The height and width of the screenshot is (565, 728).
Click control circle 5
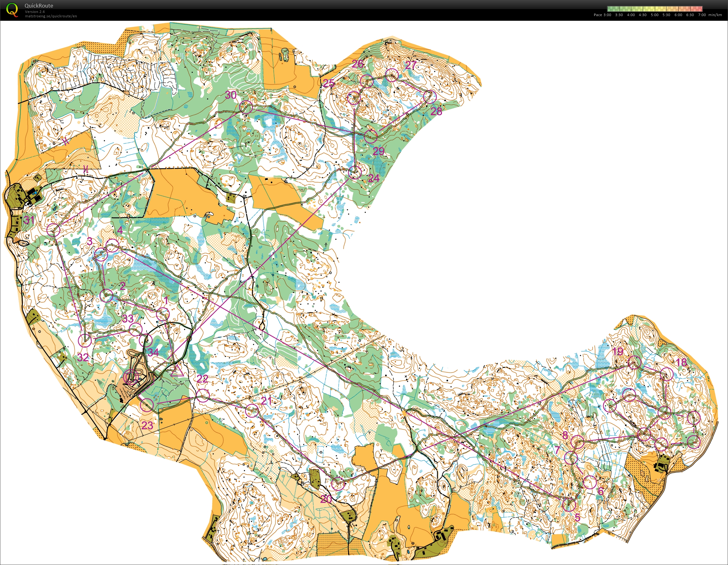[x=569, y=505]
